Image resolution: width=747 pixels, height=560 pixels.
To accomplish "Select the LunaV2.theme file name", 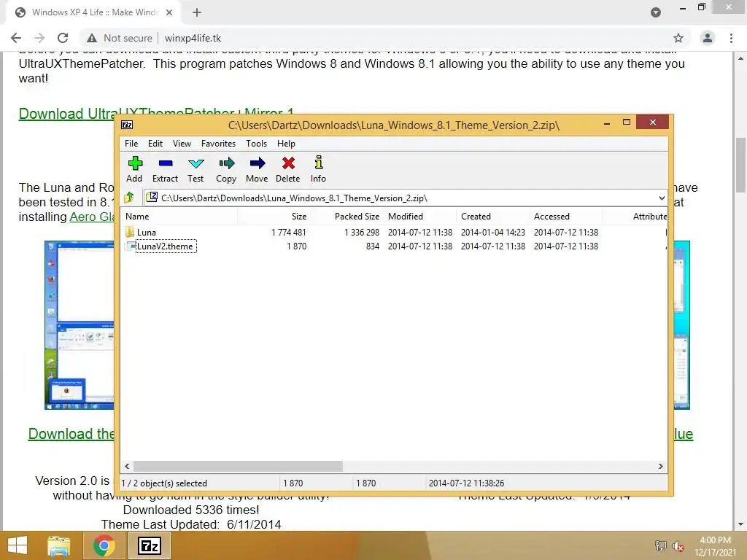I will (165, 246).
